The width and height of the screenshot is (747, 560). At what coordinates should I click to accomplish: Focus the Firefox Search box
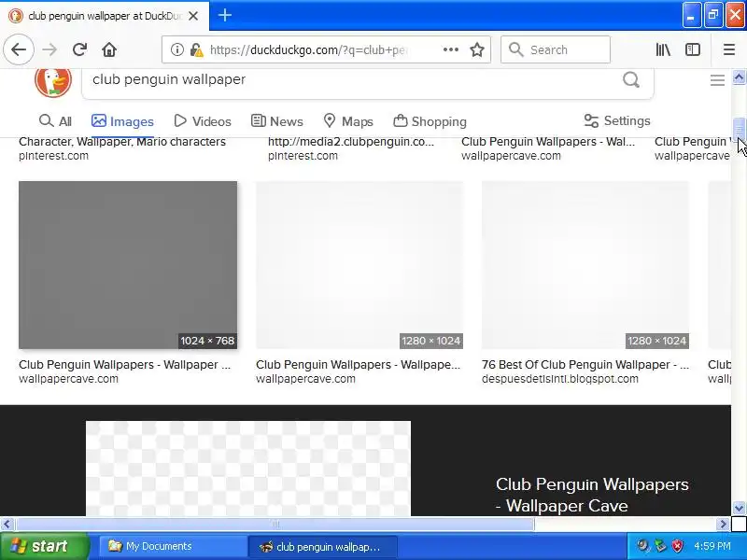556,49
